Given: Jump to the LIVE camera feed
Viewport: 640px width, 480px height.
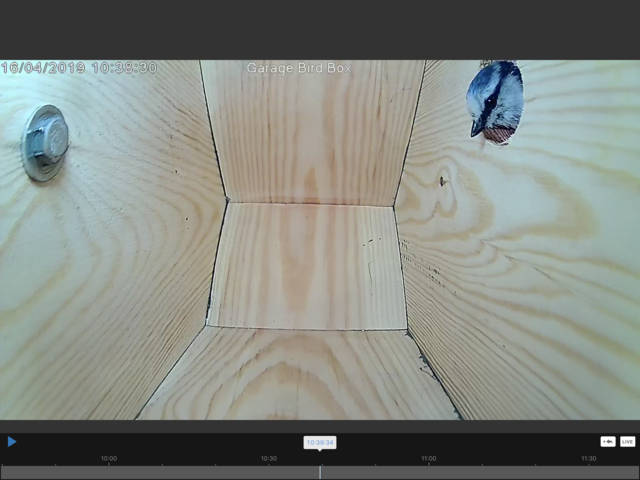Looking at the screenshot, I should click(627, 442).
